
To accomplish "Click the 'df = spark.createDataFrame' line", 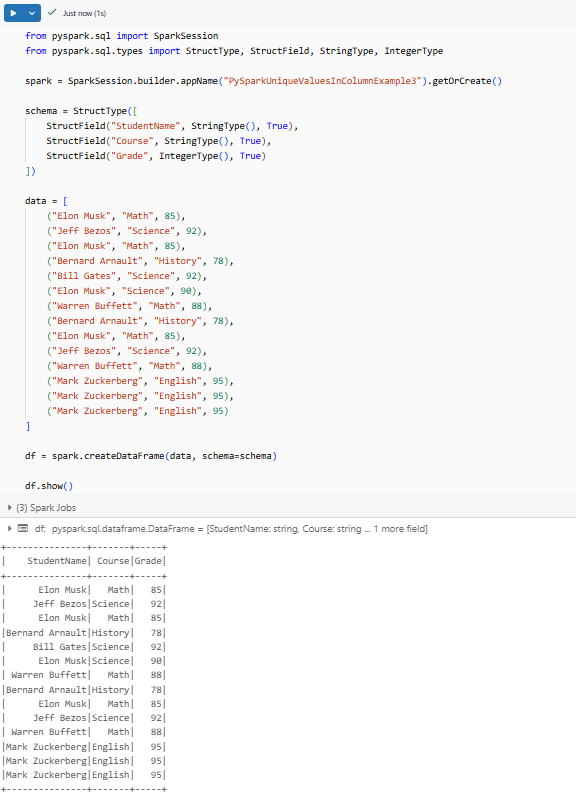I will tap(151, 456).
